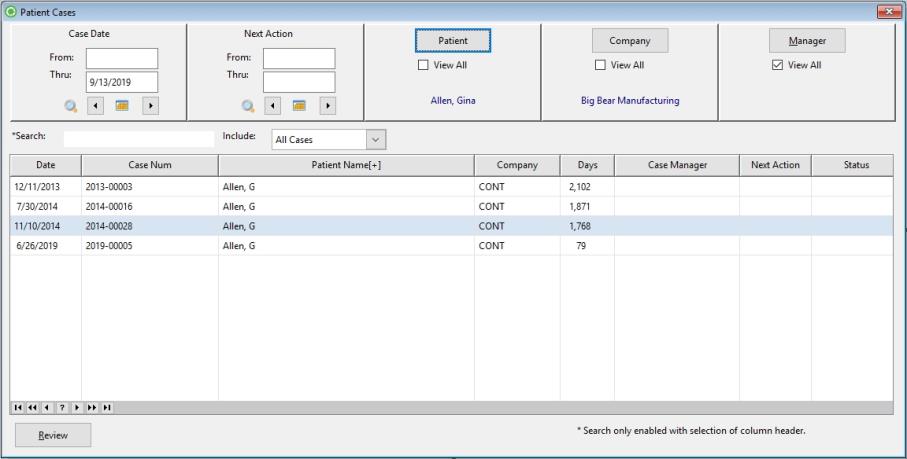Click Case Date previous arrow button
This screenshot has height=459, width=907.
95,106
